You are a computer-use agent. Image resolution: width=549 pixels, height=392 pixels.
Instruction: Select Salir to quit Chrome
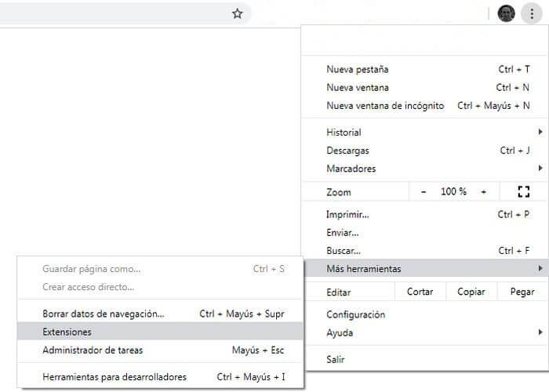pyautogui.click(x=425, y=359)
